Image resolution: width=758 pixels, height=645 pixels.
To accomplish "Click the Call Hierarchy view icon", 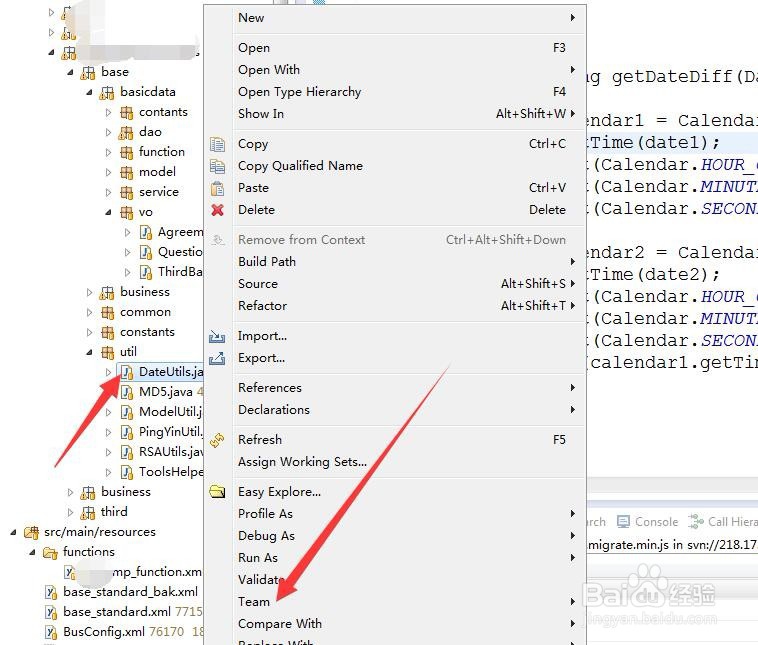I will click(696, 522).
